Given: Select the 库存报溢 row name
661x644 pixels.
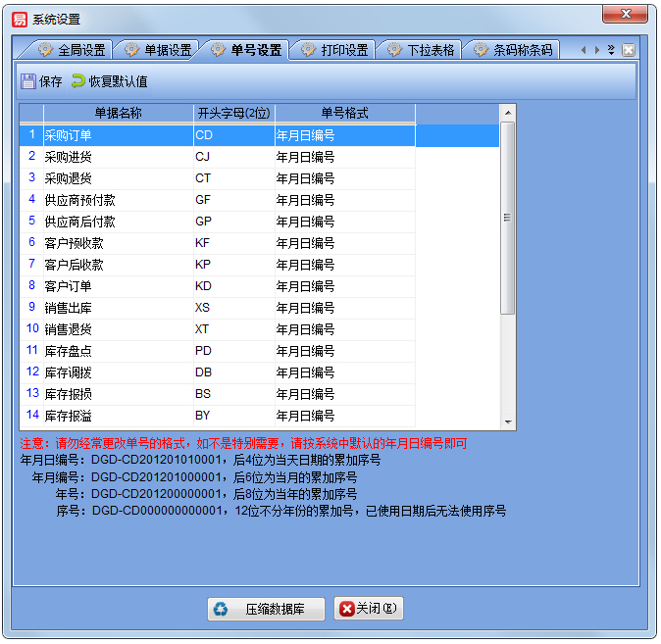Looking at the screenshot, I should [x=69, y=416].
